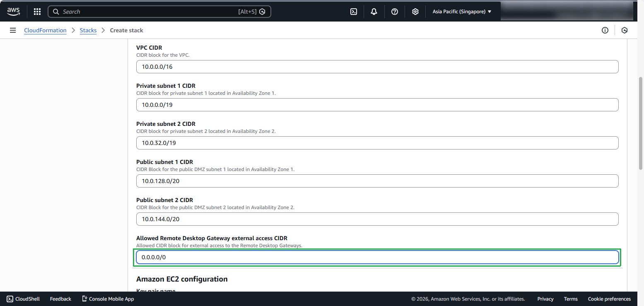Click the info icon on the breadcrumb bar
Image resolution: width=644 pixels, height=306 pixels.
pyautogui.click(x=605, y=30)
